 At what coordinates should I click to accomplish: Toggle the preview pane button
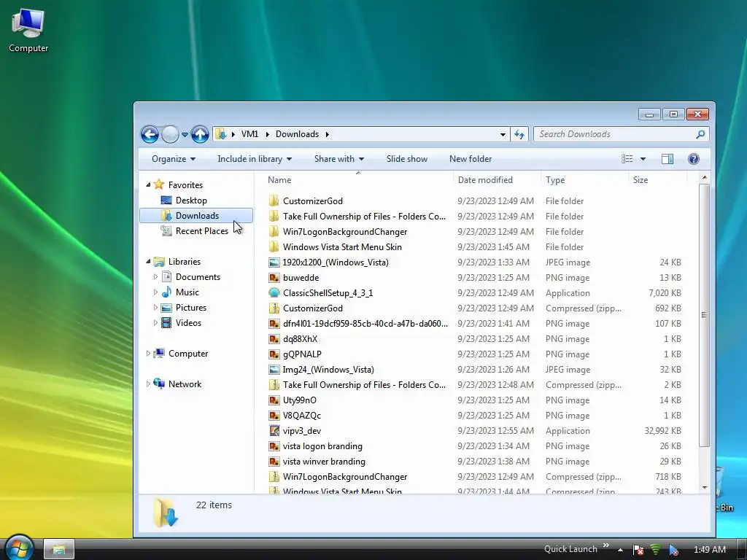click(x=667, y=159)
